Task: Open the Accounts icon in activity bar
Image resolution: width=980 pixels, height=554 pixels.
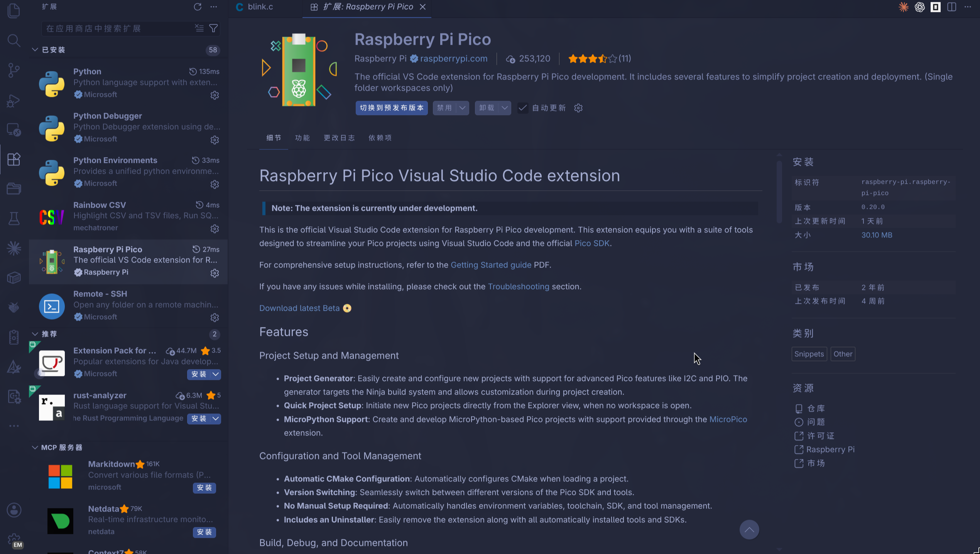Action: coord(14,510)
